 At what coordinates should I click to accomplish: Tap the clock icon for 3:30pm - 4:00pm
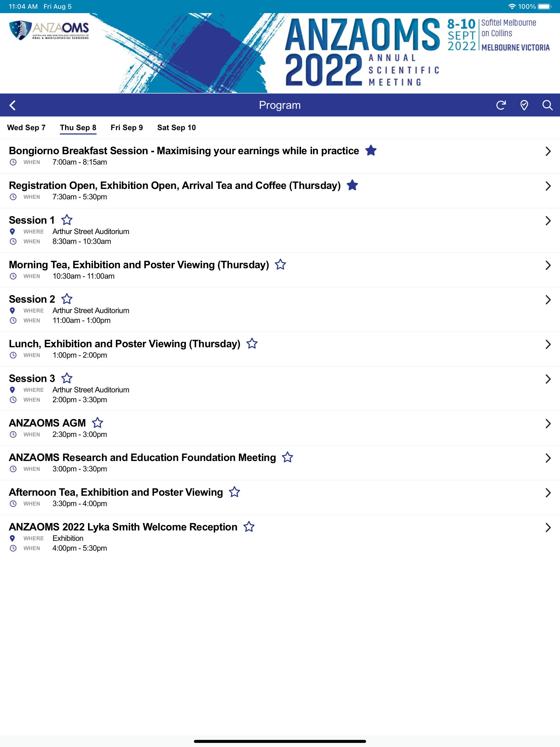click(x=13, y=504)
